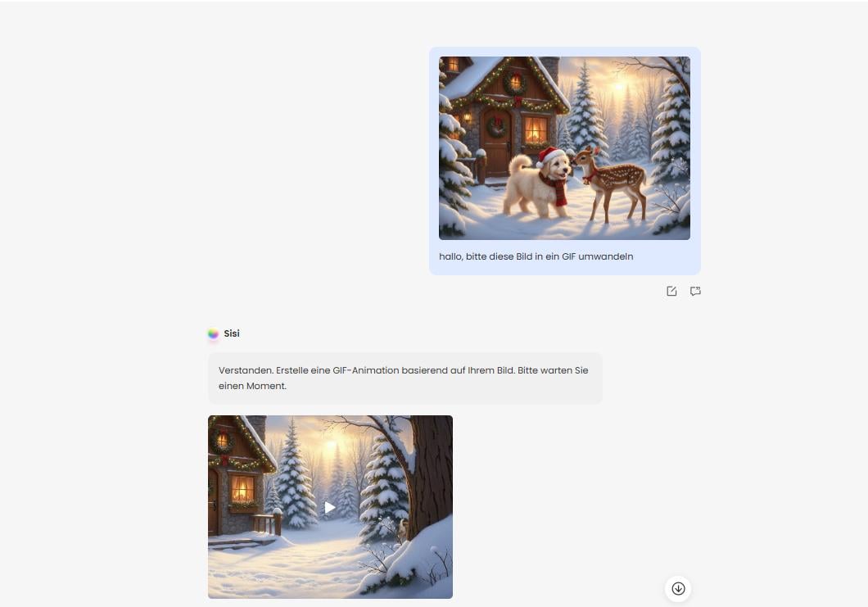Open the generated snowy cabin video thumbnail

[330, 507]
